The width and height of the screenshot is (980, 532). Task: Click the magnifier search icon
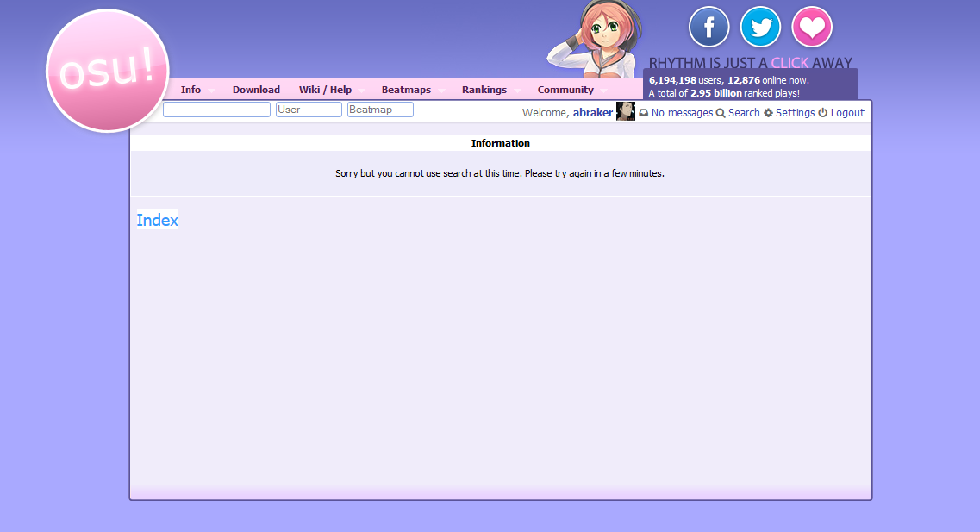720,113
